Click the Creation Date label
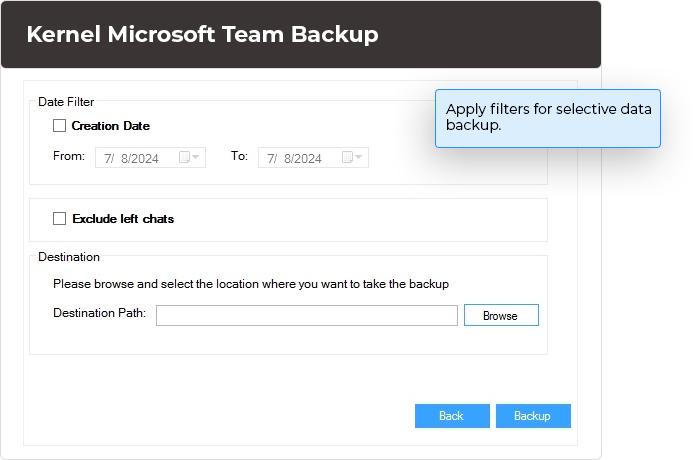Screen dimensions: 700x460 point(111,126)
